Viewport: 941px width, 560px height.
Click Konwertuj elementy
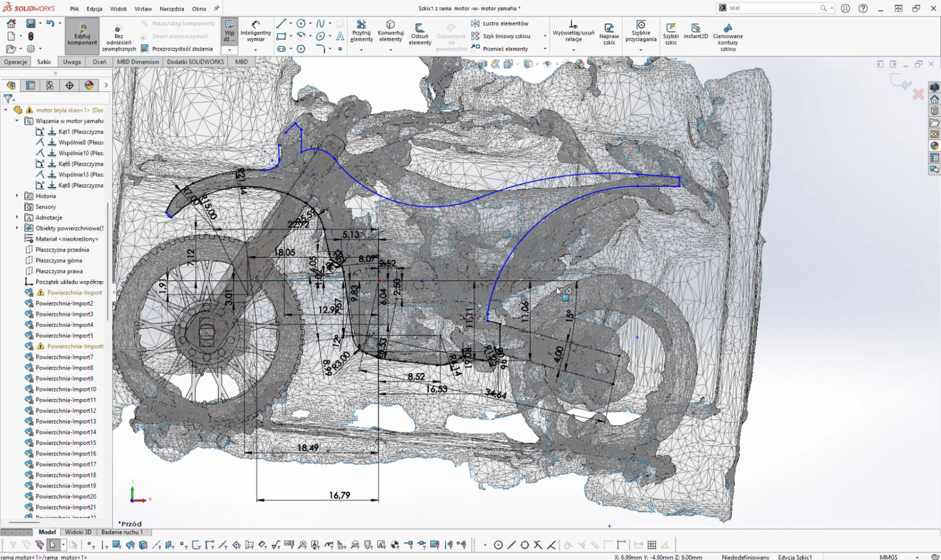tap(391, 32)
